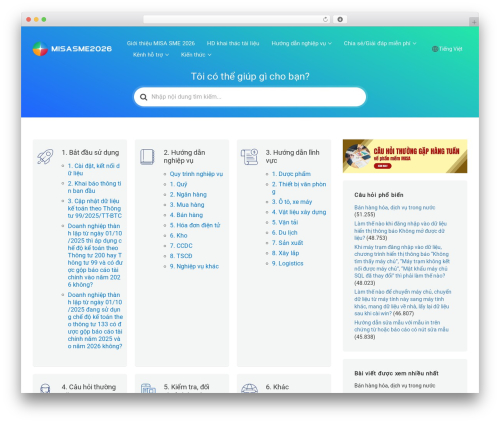Click the search magnifier icon
500x423 pixels.
click(144, 97)
